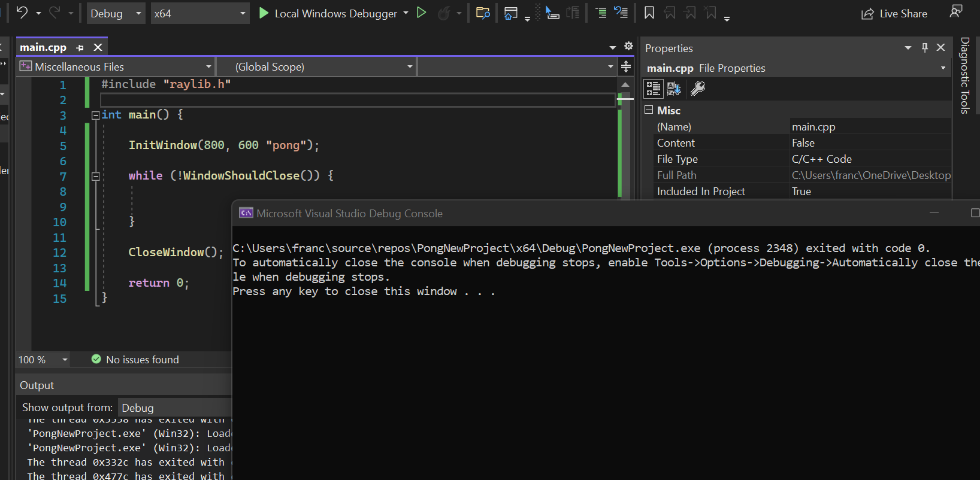Toggle auto-hide pin on Properties panel
Screen dimensions: 980x480
pyautogui.click(x=925, y=47)
